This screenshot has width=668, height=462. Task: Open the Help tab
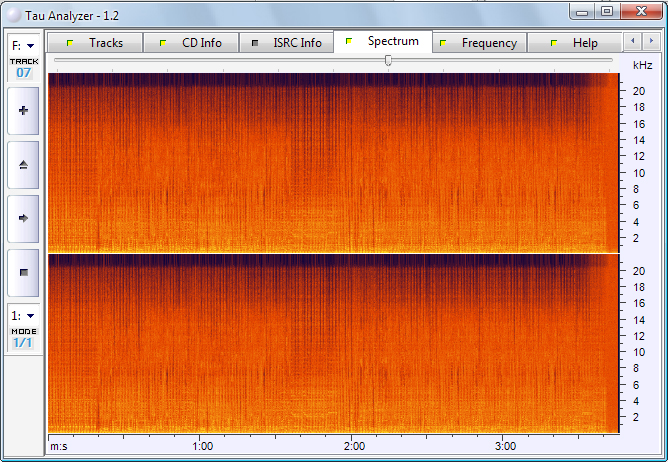coord(576,43)
